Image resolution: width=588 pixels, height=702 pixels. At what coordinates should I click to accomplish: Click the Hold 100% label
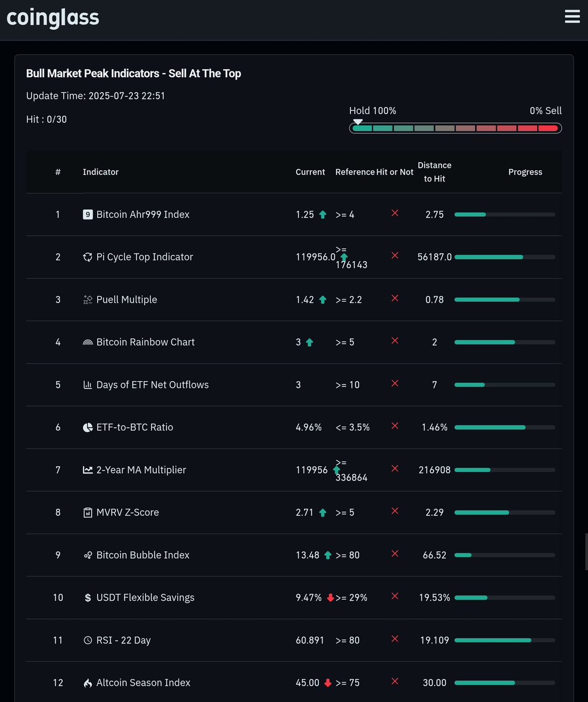[372, 111]
